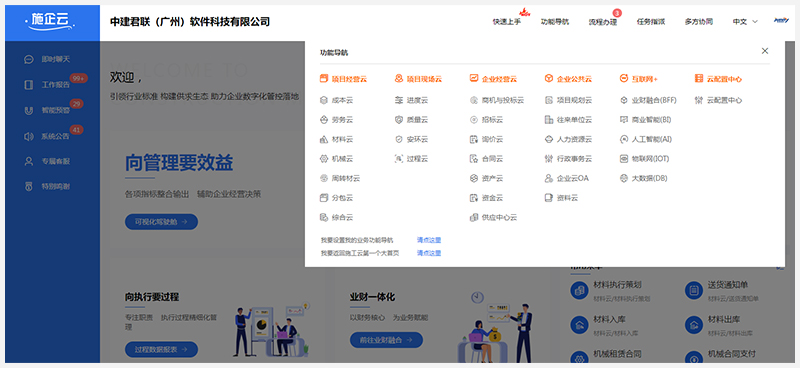This screenshot has width=800, height=368.
Task: Select the 项目现场云 orange heading
Action: pyautogui.click(x=418, y=79)
